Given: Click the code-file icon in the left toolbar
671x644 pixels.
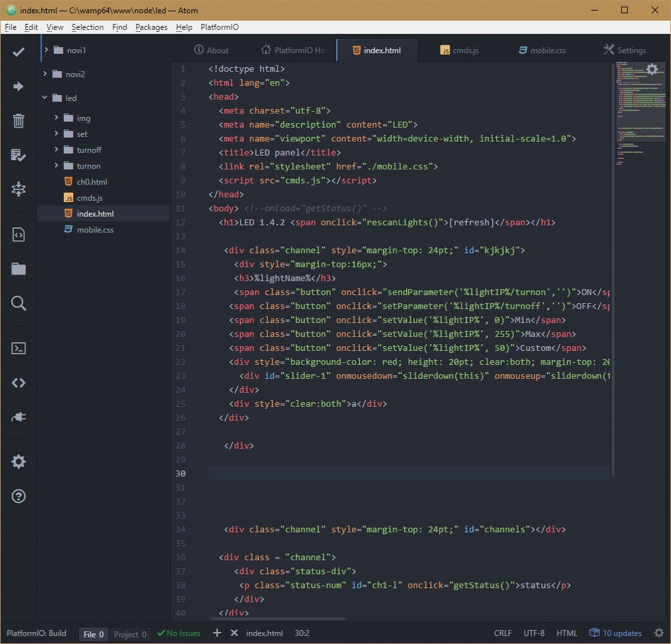Looking at the screenshot, I should pyautogui.click(x=19, y=235).
